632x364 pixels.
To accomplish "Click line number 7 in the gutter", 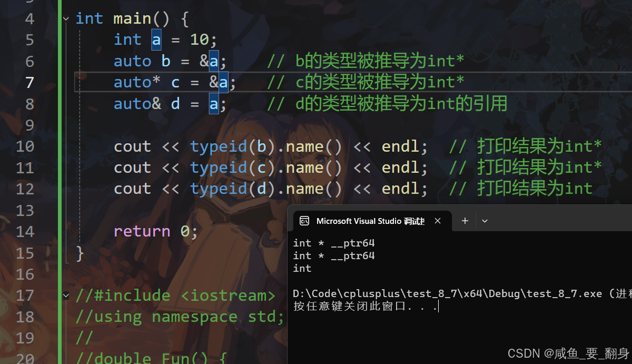I will (29, 83).
